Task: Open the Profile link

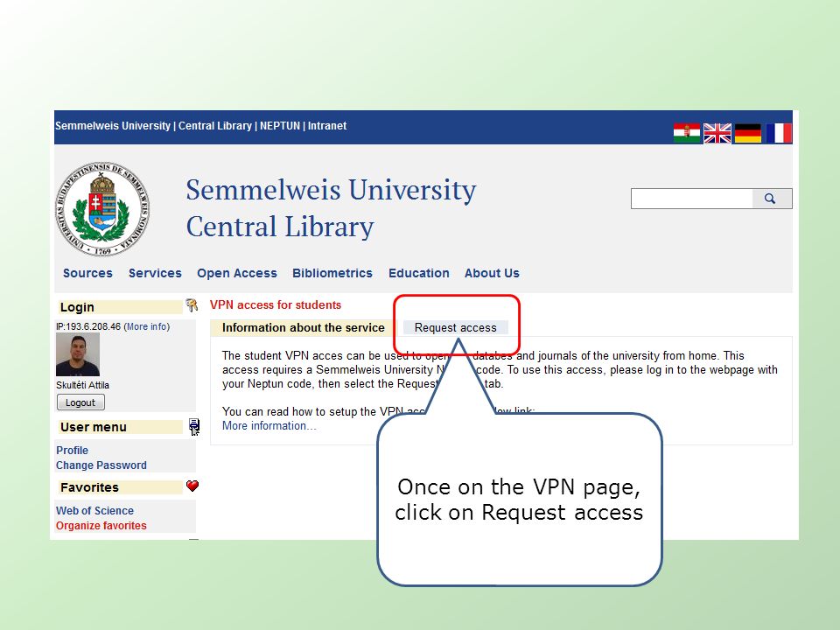Action: 72,450
